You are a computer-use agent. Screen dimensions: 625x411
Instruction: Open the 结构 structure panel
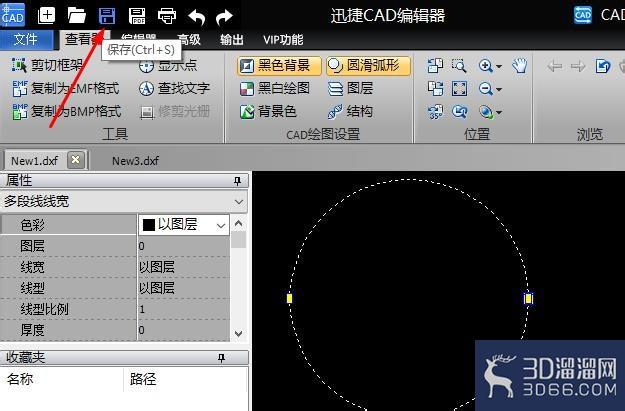point(350,111)
